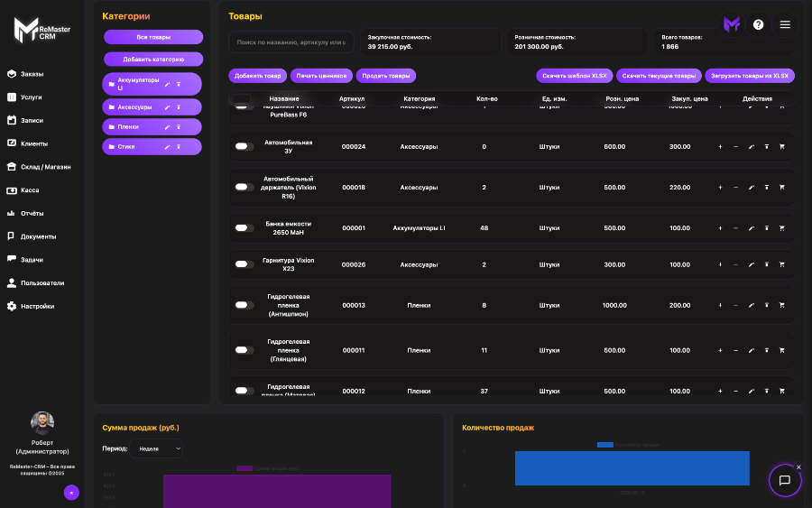Click the Добавить товар button
This screenshot has height=508, width=812.
coord(258,76)
